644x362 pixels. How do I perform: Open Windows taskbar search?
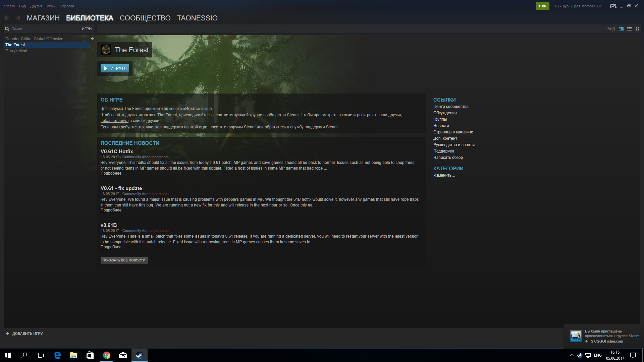pyautogui.click(x=24, y=355)
